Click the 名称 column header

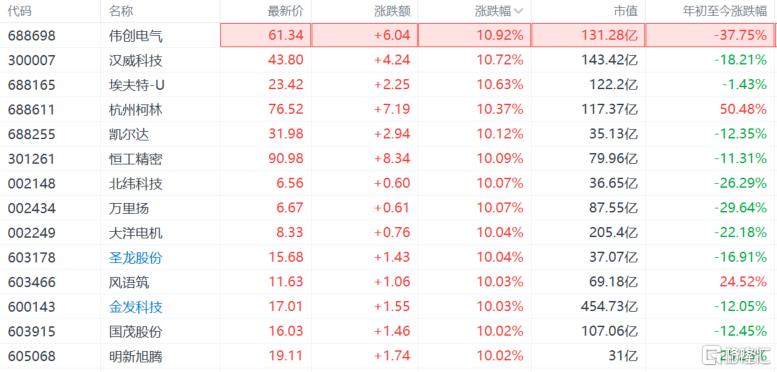click(x=121, y=11)
